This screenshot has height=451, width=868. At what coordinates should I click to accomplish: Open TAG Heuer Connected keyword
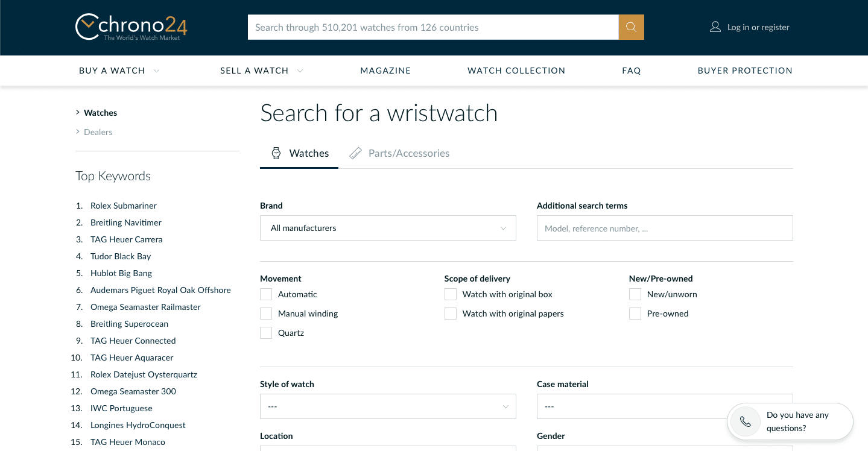click(133, 341)
